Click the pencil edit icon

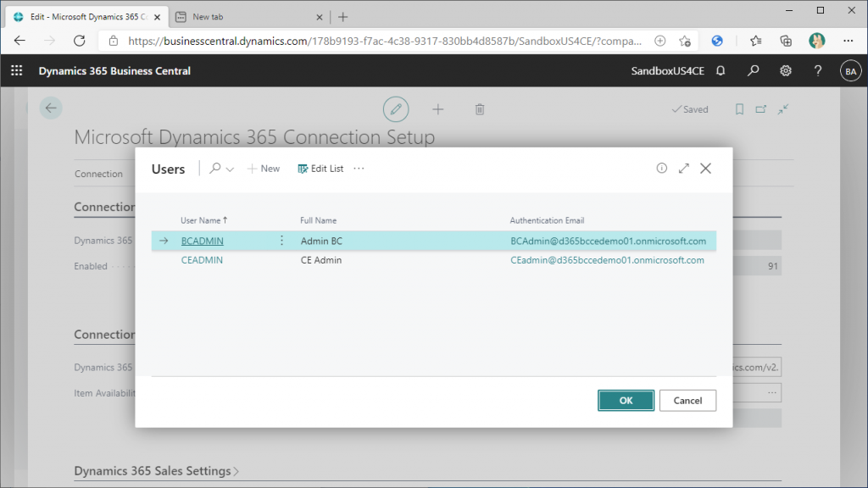(396, 109)
